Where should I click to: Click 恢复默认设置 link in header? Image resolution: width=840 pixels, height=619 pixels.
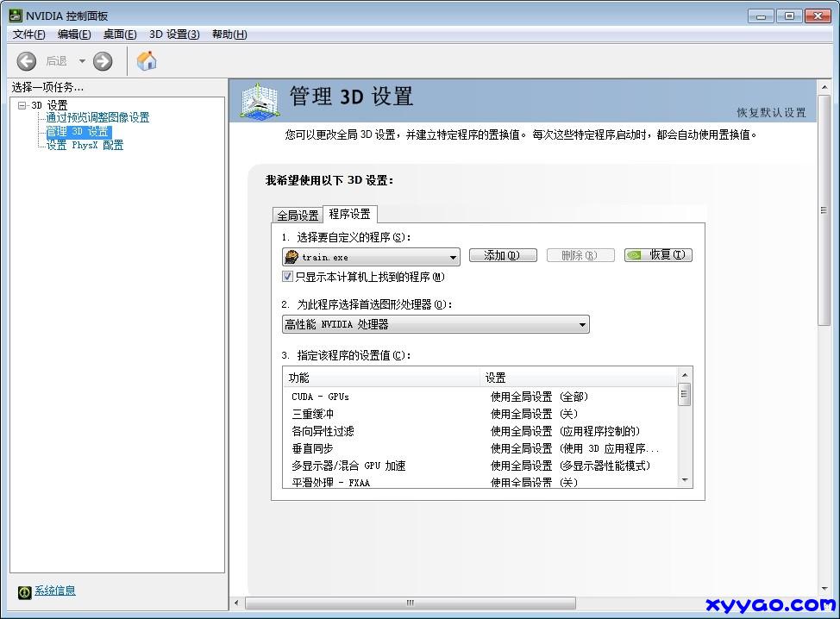click(x=771, y=113)
